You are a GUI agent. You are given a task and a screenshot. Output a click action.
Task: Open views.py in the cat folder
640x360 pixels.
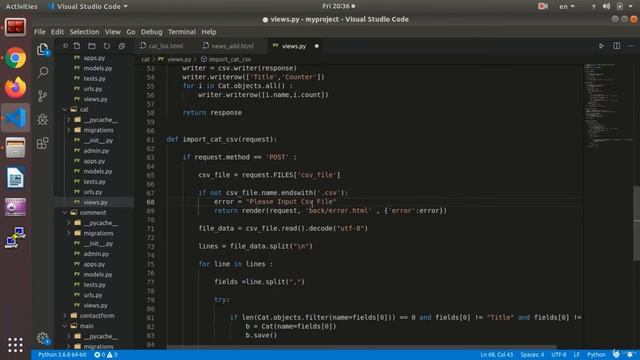[x=95, y=202]
